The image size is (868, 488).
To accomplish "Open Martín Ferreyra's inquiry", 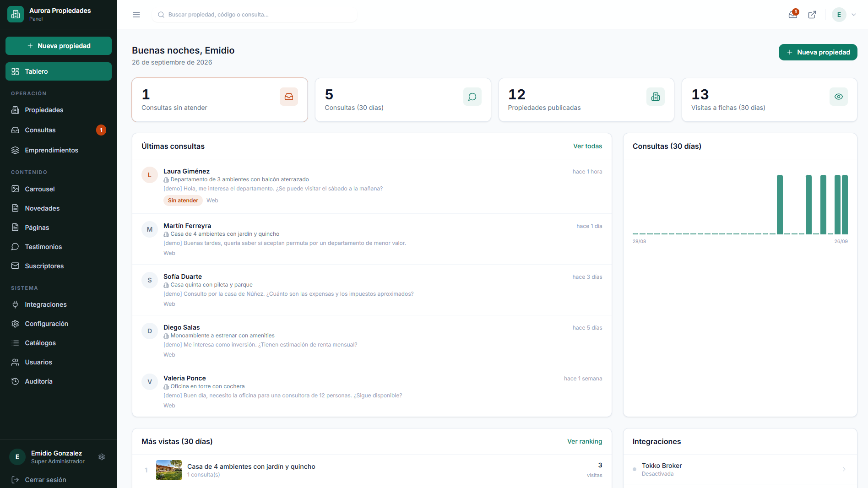I will coord(372,239).
